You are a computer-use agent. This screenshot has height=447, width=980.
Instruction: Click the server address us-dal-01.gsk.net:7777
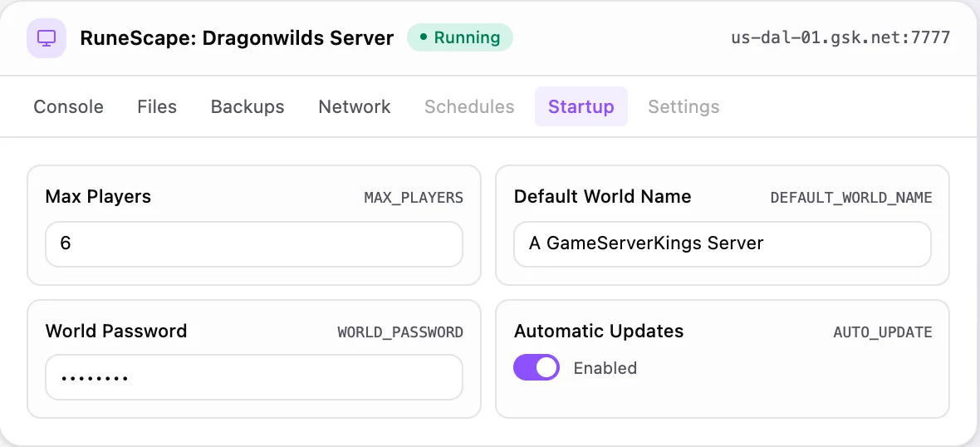click(x=840, y=37)
